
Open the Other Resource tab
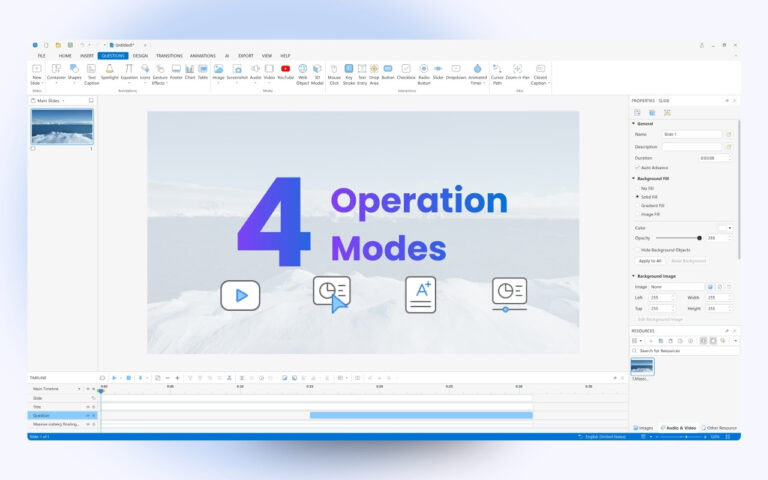tap(719, 428)
